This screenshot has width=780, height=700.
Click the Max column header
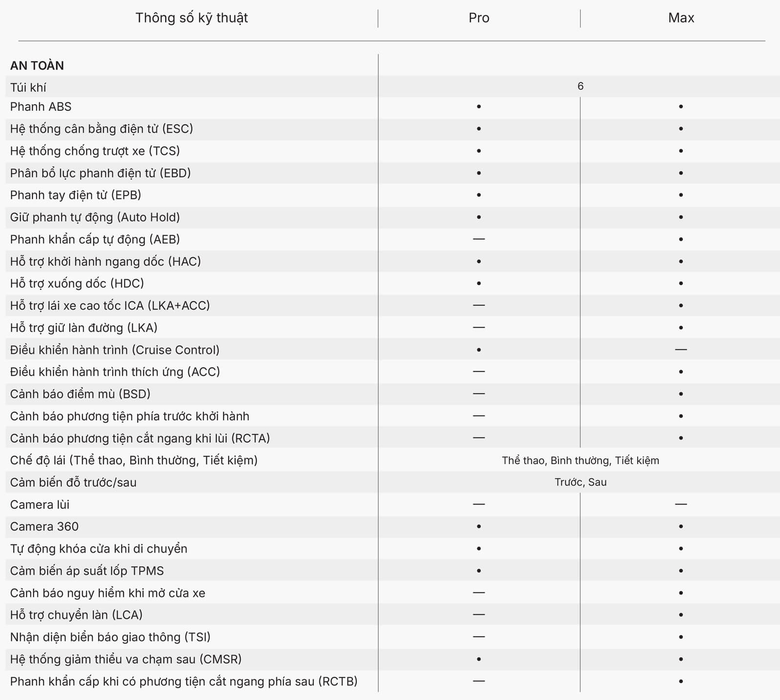coord(681,18)
